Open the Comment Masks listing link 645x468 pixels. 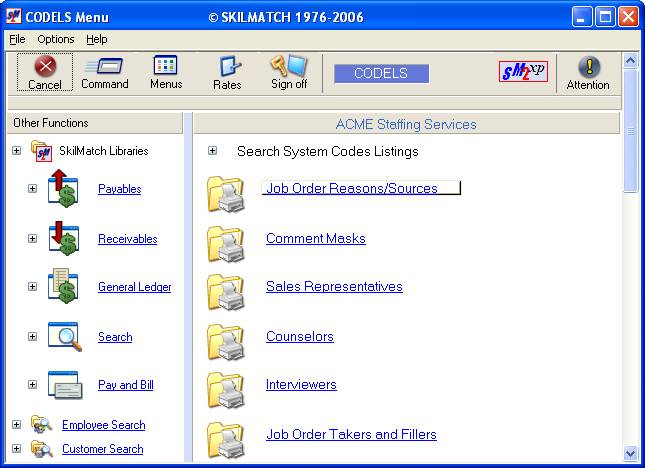316,239
